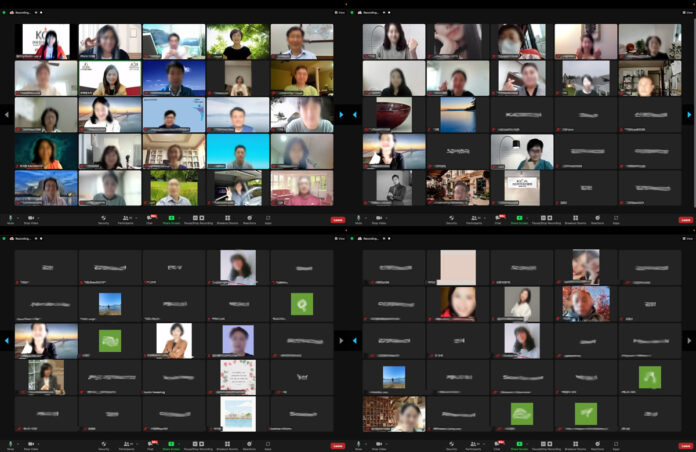Mute microphone in top-left meeting window
Image resolution: width=696 pixels, height=452 pixels.
click(x=11, y=217)
